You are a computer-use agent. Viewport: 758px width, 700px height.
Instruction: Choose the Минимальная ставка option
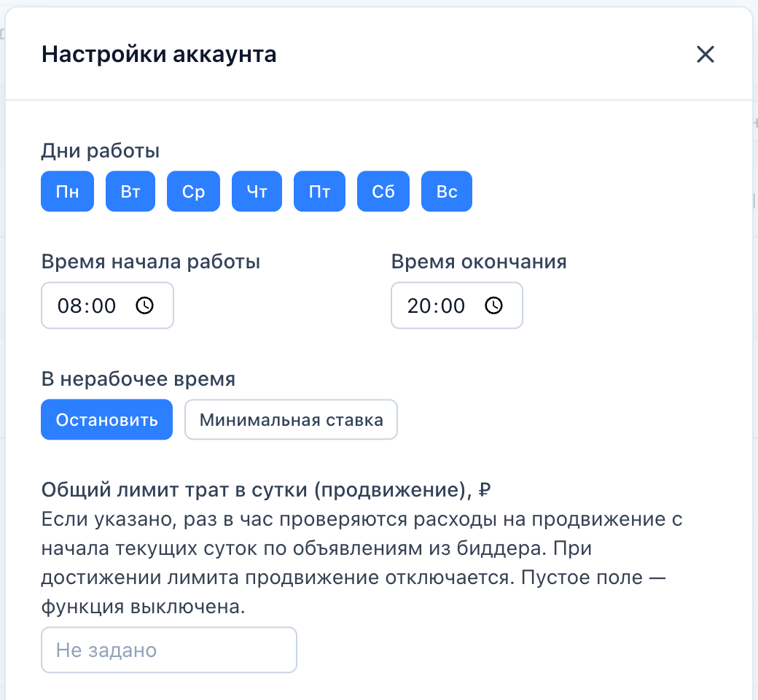[291, 419]
